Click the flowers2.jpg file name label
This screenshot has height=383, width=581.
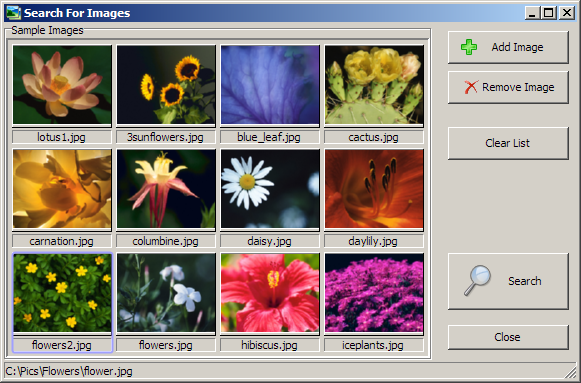coord(62,345)
